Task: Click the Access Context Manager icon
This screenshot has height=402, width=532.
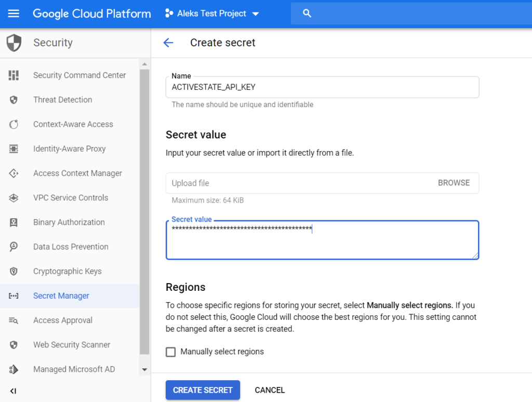Action: pos(14,173)
